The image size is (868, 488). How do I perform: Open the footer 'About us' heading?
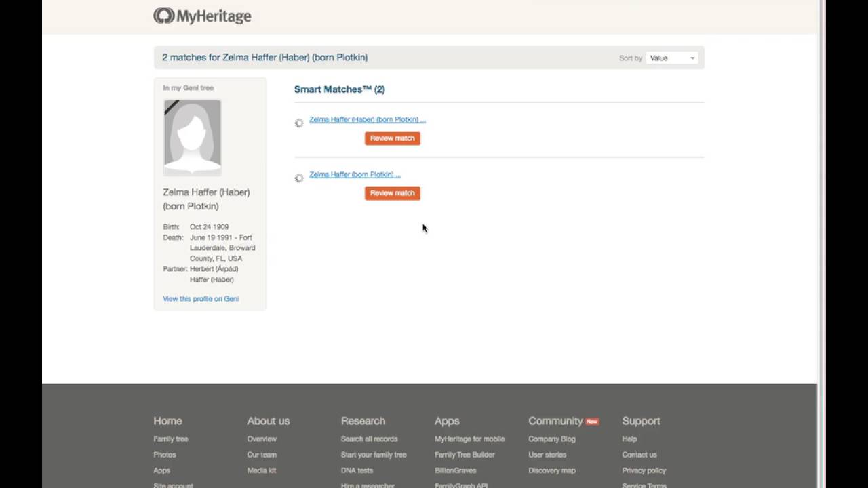(269, 421)
